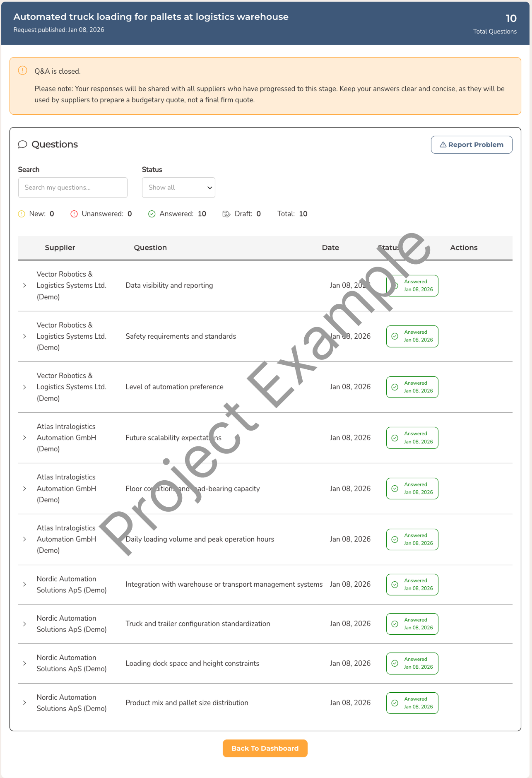Go Back To Dashboard
The width and height of the screenshot is (532, 778).
coord(265,748)
